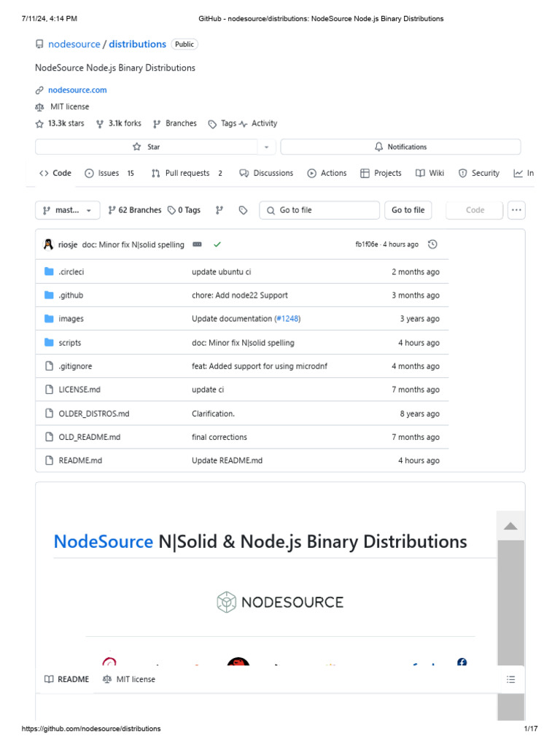Switch to the Issues tab
The height and width of the screenshot is (747, 560).
[x=109, y=173]
